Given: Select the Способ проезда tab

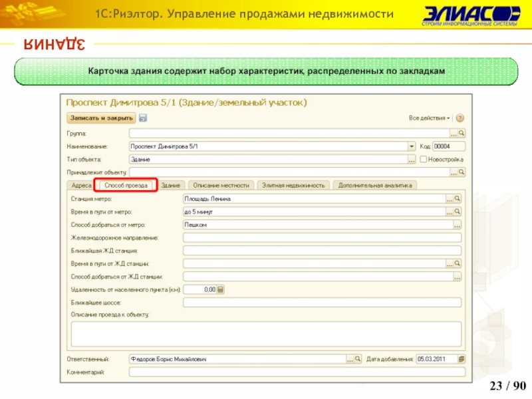Looking at the screenshot, I should click(126, 186).
